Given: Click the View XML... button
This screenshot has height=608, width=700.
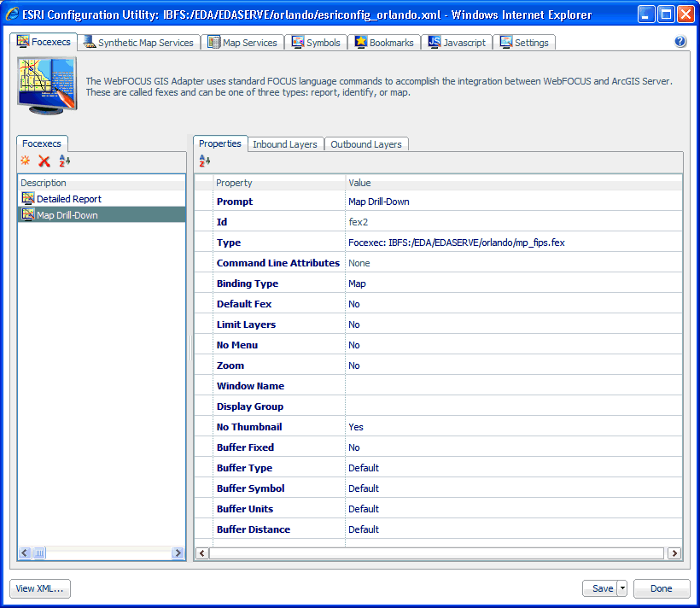Looking at the screenshot, I should click(x=40, y=588).
